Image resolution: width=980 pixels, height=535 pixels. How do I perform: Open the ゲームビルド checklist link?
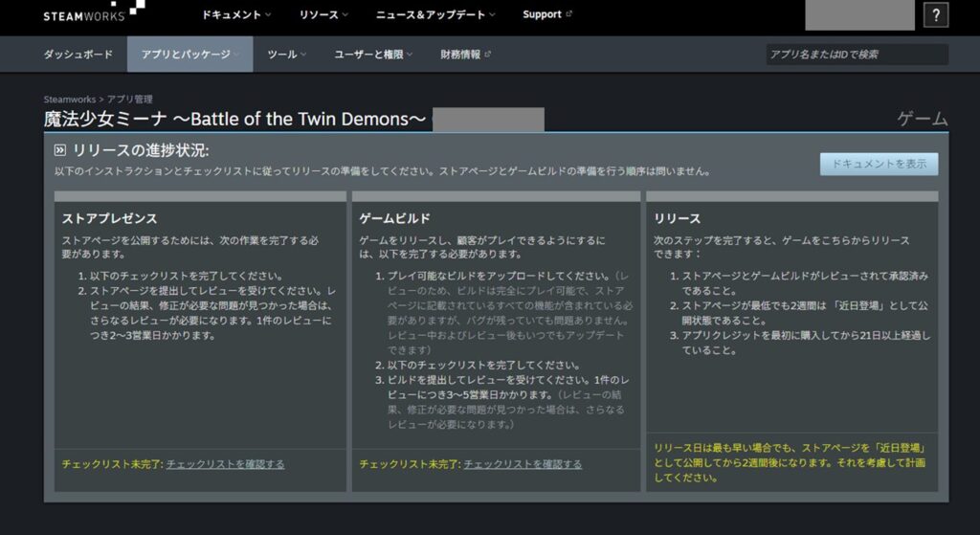click(523, 464)
